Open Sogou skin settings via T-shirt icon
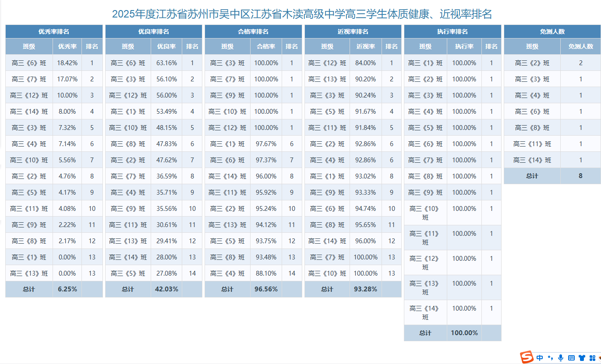Image resolution: width=601 pixels, height=364 pixels. (x=582, y=357)
